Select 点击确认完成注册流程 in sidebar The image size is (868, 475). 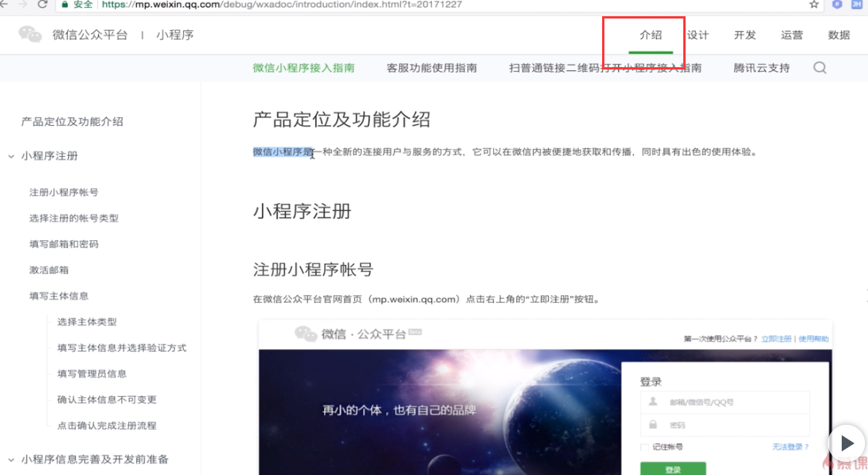(x=107, y=426)
